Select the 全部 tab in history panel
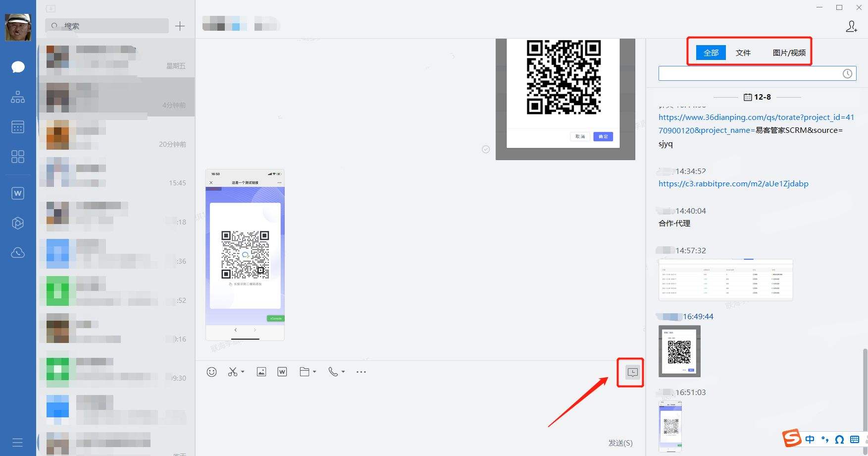This screenshot has height=456, width=868. pyautogui.click(x=711, y=53)
